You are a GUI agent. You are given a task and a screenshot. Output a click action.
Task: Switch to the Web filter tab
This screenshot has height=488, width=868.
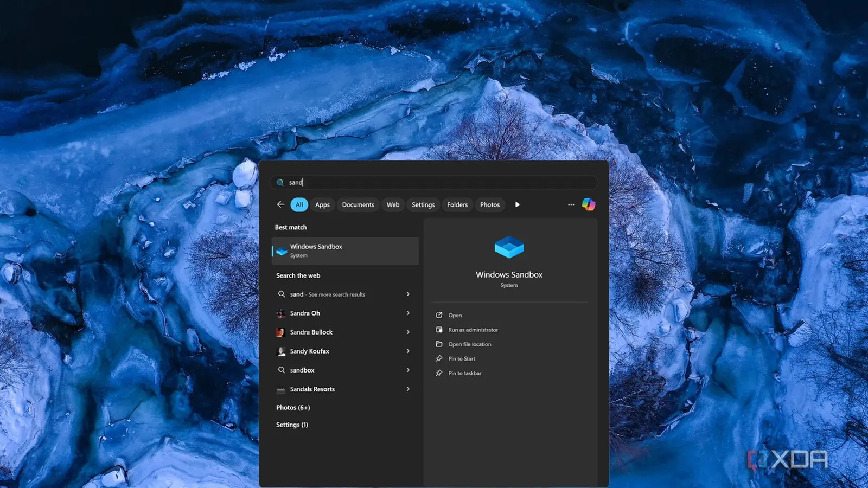tap(393, 204)
